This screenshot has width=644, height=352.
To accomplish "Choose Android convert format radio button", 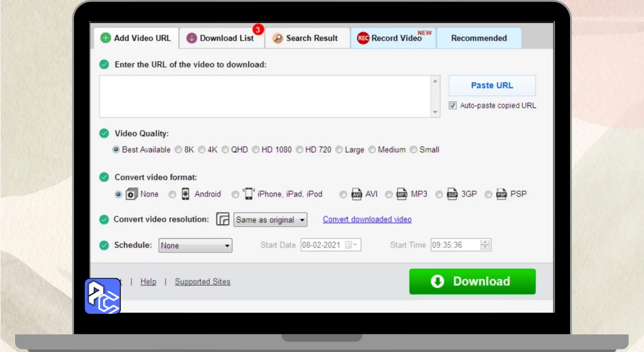I will (172, 194).
